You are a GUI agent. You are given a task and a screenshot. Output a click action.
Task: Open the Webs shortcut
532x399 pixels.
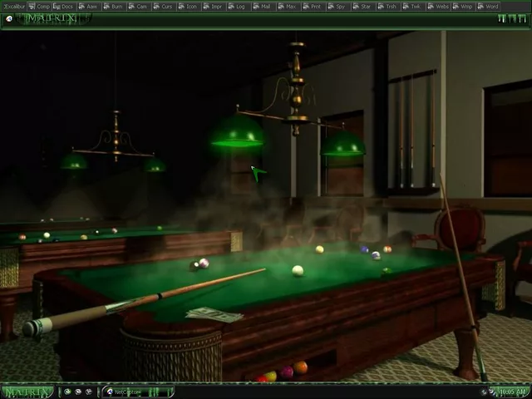(441, 6)
